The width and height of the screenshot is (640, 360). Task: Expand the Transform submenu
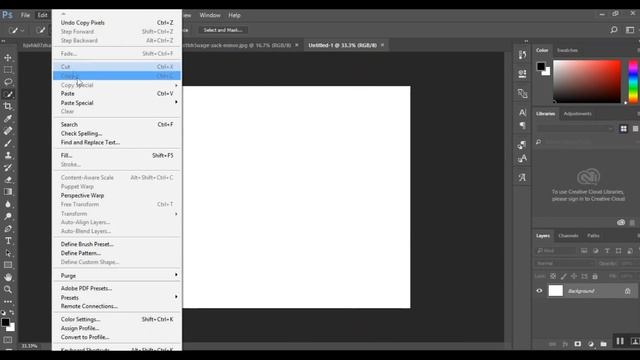click(117, 213)
